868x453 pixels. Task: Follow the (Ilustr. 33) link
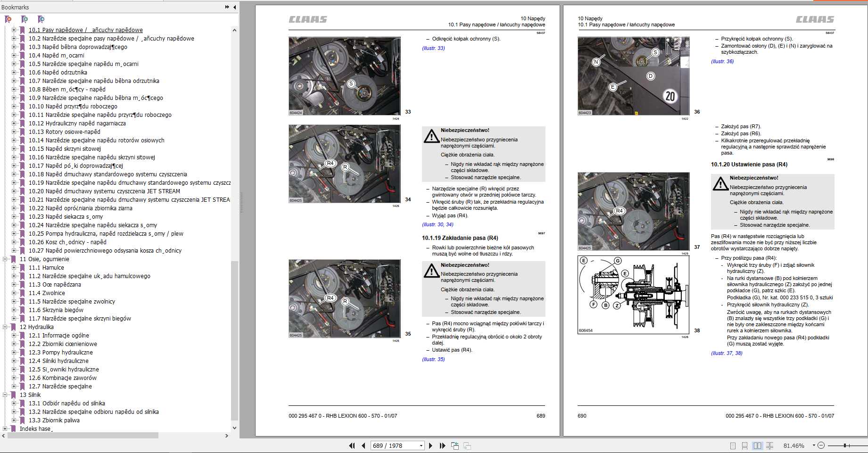433,48
